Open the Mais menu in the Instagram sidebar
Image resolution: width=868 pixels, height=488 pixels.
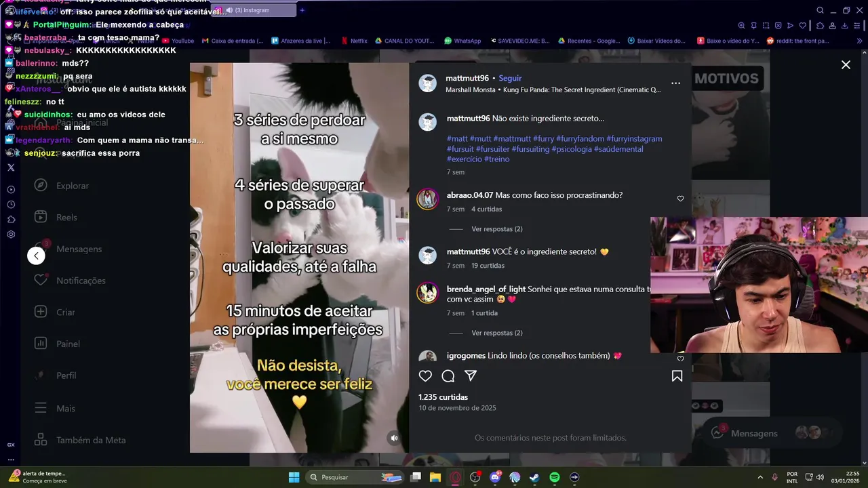(x=55, y=409)
